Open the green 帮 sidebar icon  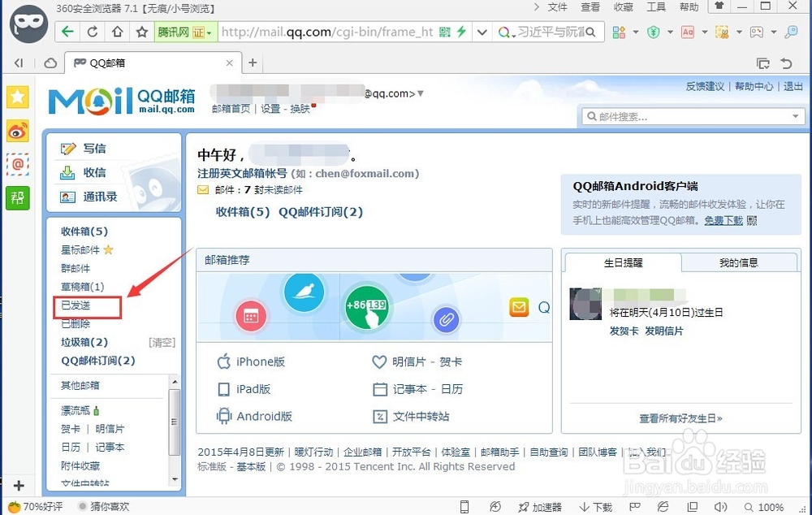[18, 198]
